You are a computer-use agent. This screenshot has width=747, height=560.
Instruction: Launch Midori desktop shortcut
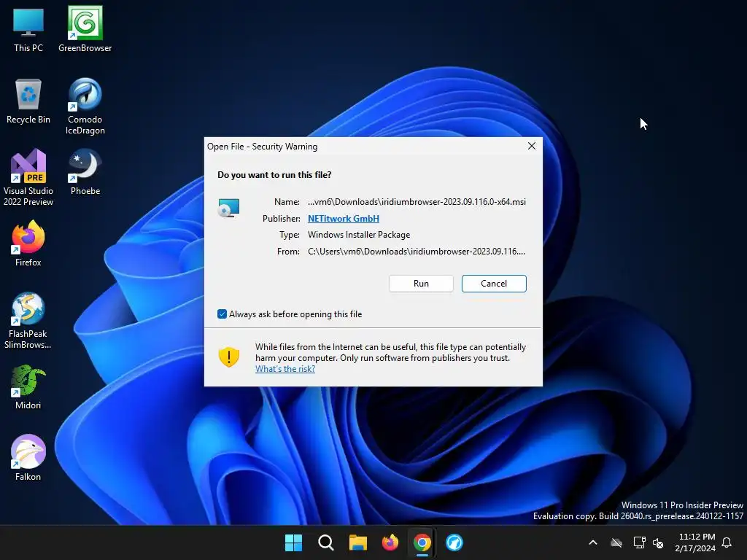28,387
